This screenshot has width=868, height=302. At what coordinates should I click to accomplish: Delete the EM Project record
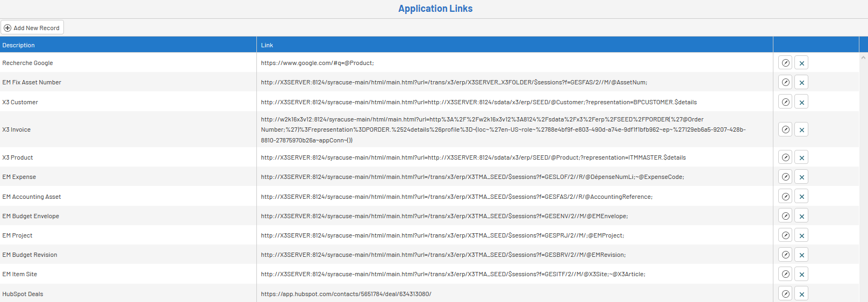tap(801, 235)
